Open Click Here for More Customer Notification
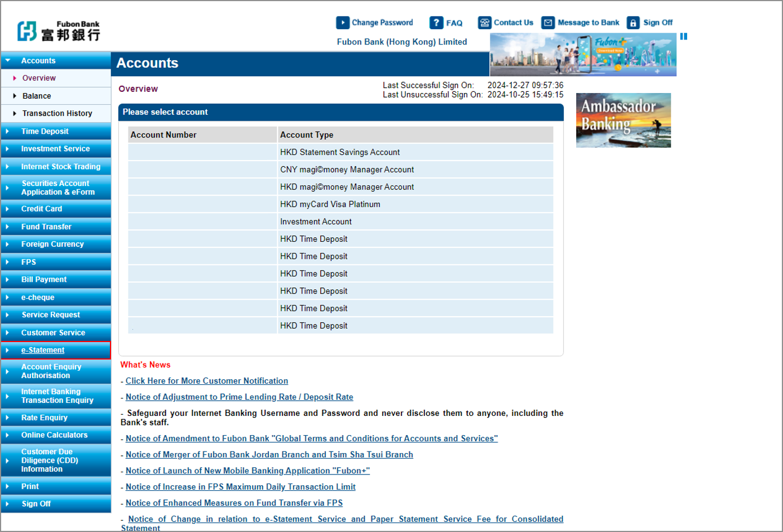 (x=207, y=381)
